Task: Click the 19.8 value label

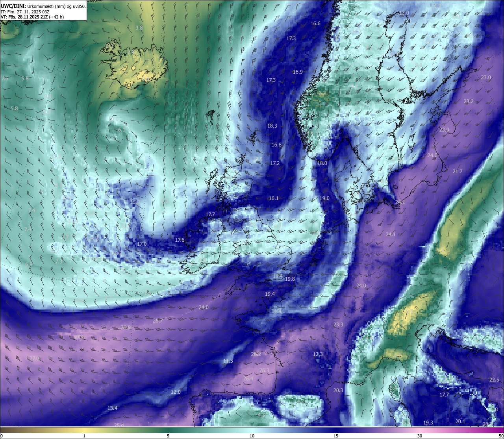Action: pyautogui.click(x=290, y=279)
